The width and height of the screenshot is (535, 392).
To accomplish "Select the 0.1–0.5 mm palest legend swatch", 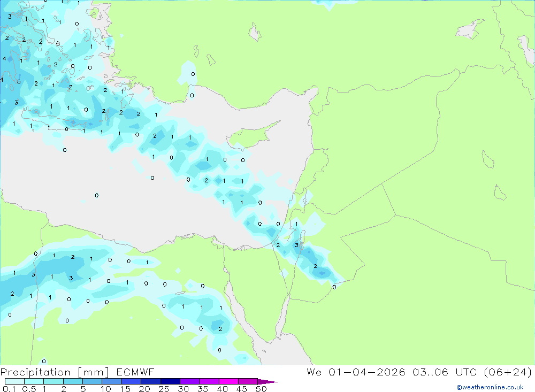I will click(14, 381).
